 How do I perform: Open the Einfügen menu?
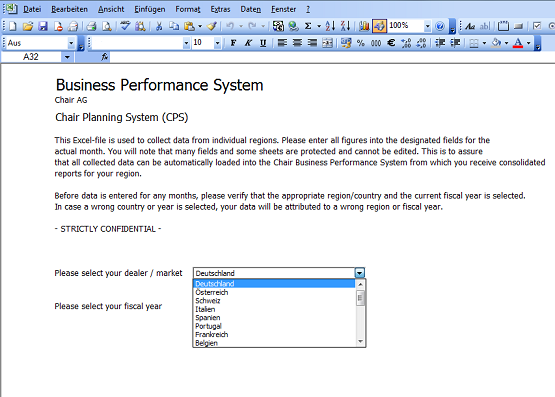point(149,9)
